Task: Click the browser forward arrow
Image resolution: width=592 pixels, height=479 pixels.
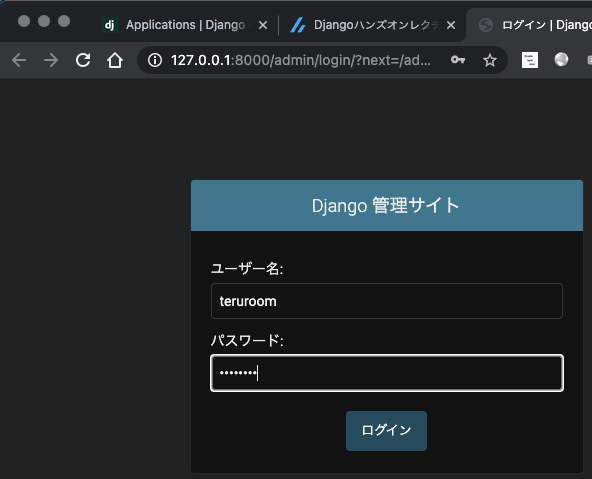Action: 51,60
